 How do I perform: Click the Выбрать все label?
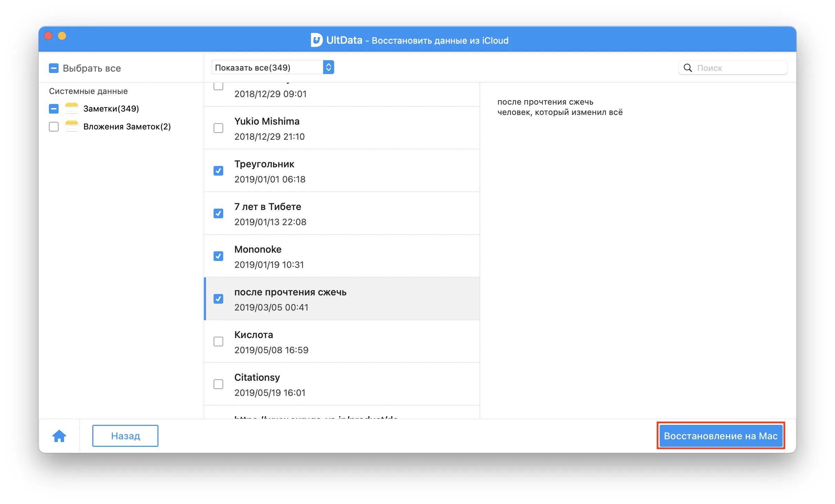pos(92,68)
